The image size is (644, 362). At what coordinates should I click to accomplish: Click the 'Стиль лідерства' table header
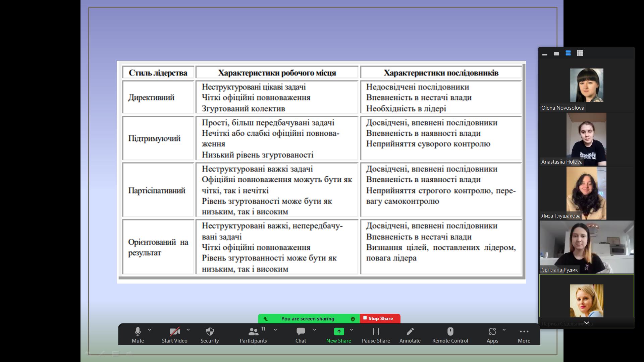tap(158, 73)
